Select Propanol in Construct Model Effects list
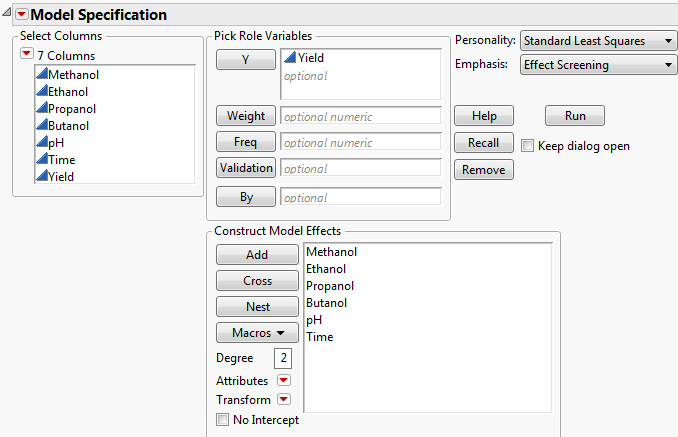Image resolution: width=678 pixels, height=437 pixels. (330, 286)
